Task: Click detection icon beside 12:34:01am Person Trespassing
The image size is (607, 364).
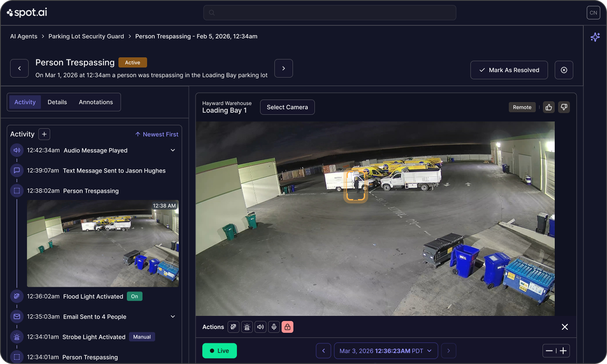Action: coord(17,357)
